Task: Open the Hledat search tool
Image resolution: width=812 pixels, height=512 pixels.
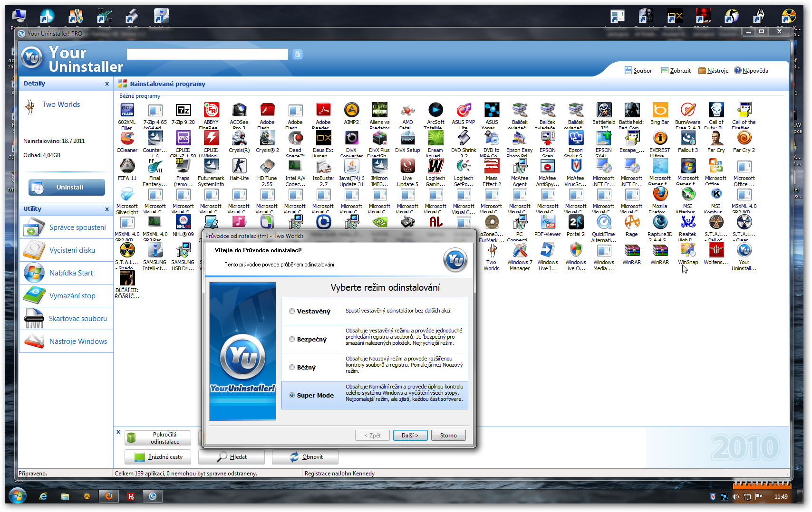Action: coord(232,457)
